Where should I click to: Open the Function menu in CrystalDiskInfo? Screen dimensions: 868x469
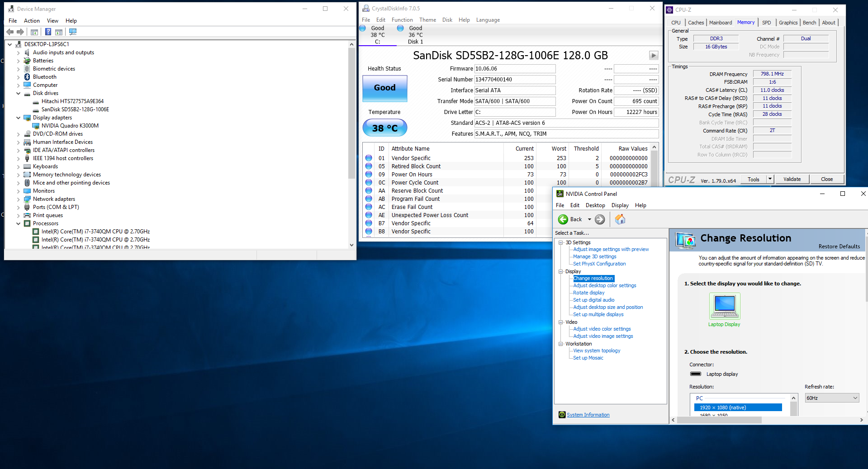point(402,20)
